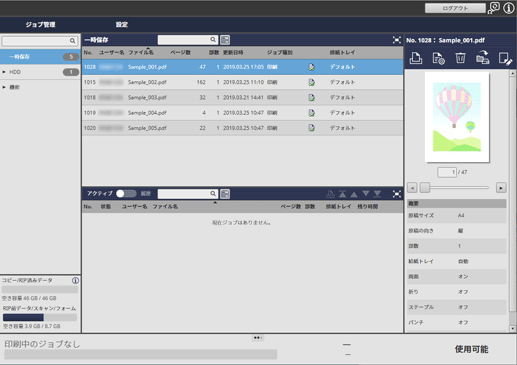Click the balloon page thumbnail preview

[457, 117]
